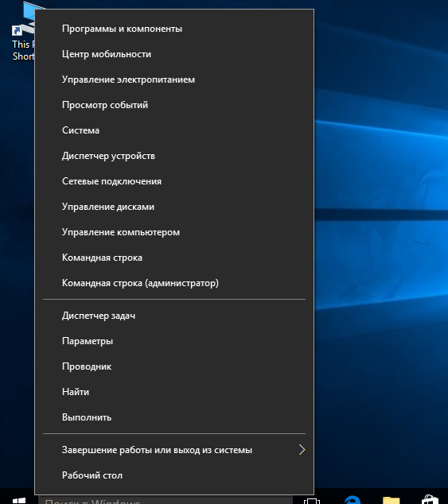The width and height of the screenshot is (448, 504).
Task: Open Управление электропитанием
Action: [x=174, y=79]
